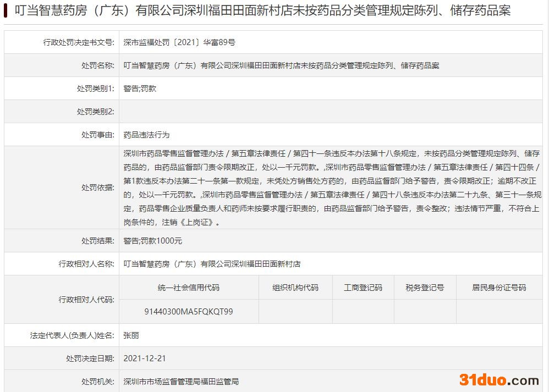
Task: Click the 处罚事由 value 药品违法行为
Action: (146, 135)
